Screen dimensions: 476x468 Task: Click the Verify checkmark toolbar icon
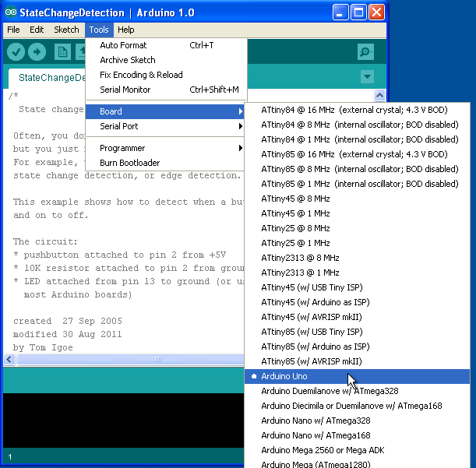coord(16,52)
